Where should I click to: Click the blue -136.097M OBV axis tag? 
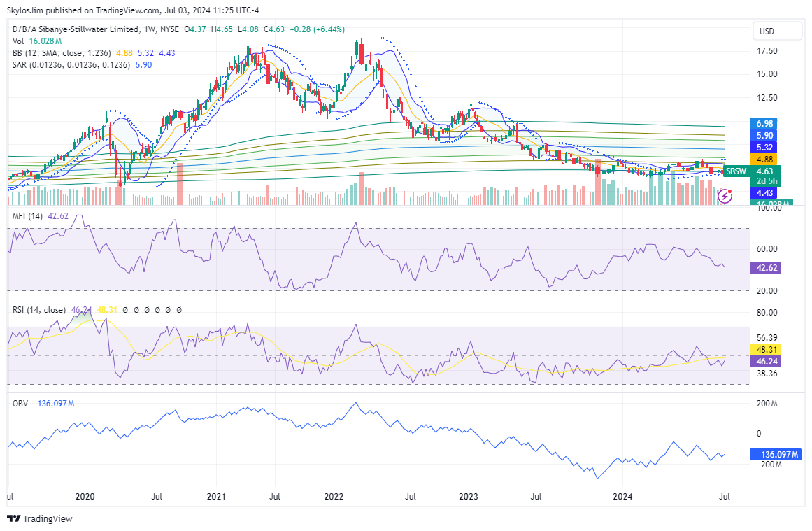[776, 454]
